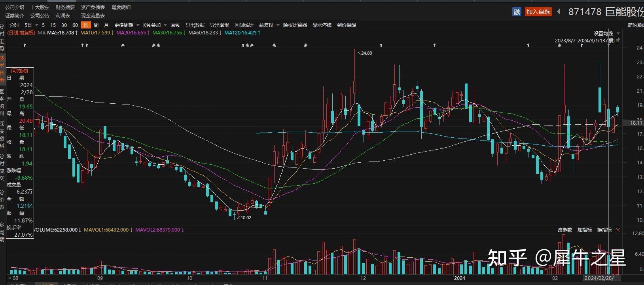The height and width of the screenshot is (285, 644).
Task: Open 公司公告 company announcements
Action: tap(40, 16)
